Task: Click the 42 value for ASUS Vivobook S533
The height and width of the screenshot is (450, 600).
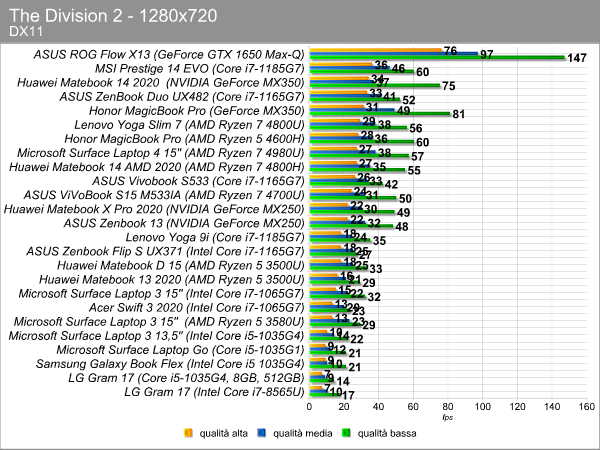Action: coord(391,184)
